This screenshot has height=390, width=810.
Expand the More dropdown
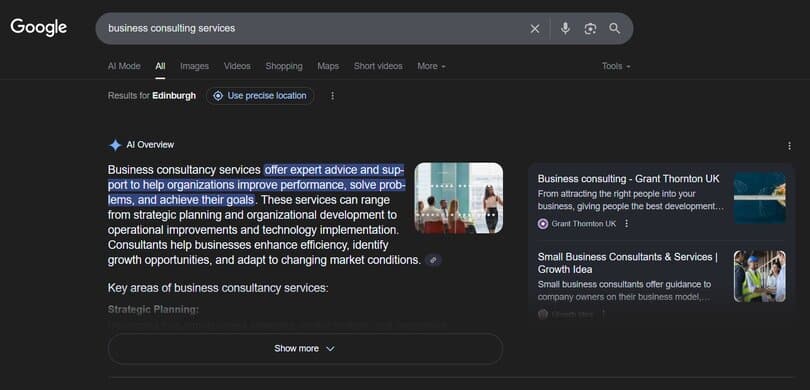tap(431, 66)
